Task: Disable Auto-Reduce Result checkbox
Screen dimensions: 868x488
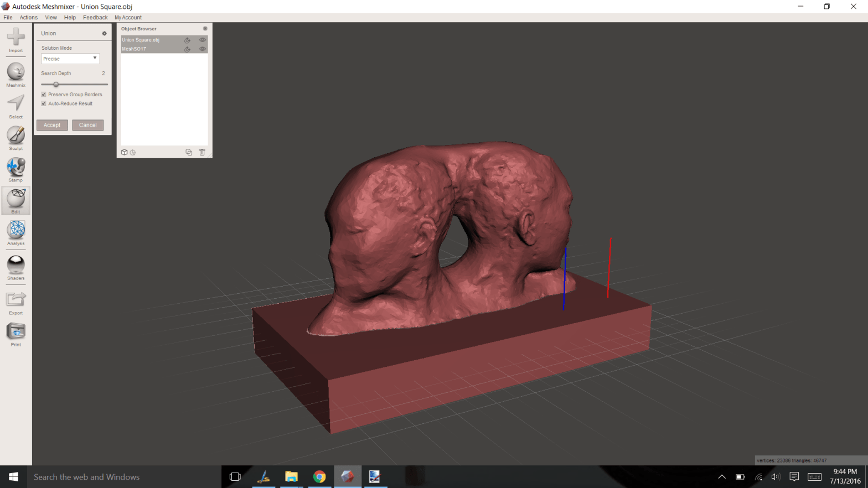Action: [44, 103]
